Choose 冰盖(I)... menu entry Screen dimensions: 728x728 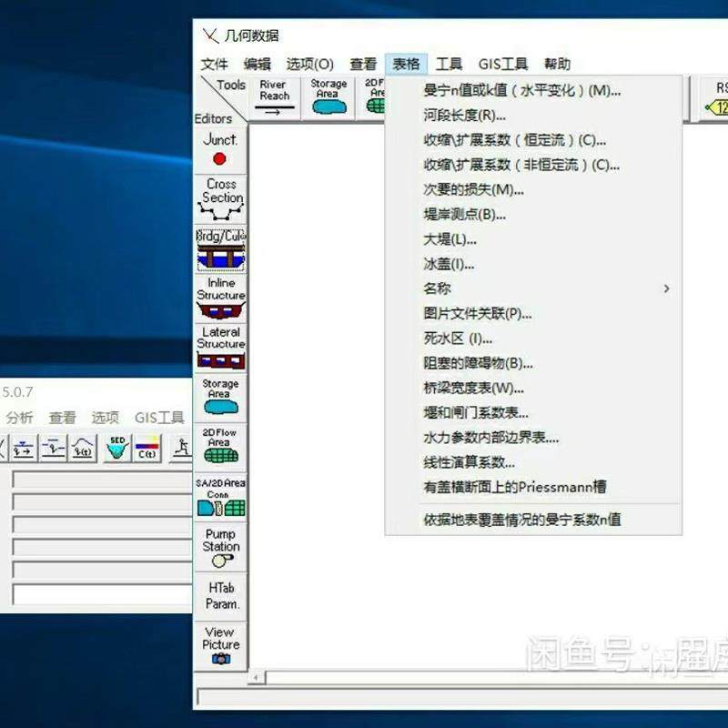pyautogui.click(x=533, y=264)
